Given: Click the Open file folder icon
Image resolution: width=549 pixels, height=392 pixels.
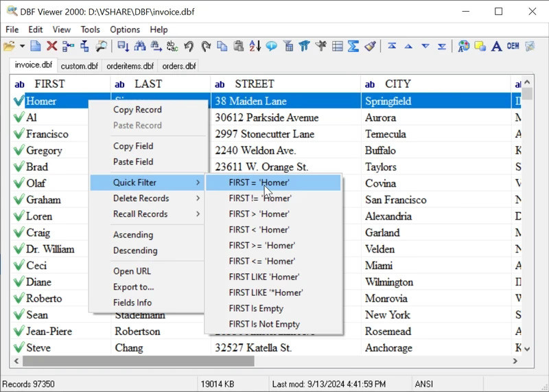Looking at the screenshot, I should coord(10,46).
